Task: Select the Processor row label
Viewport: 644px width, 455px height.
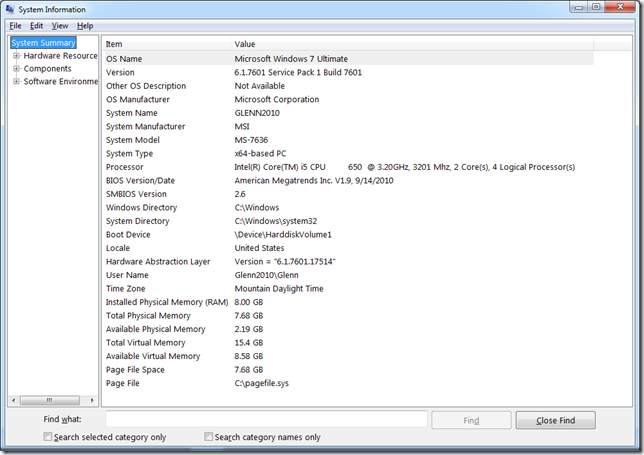Action: [124, 167]
